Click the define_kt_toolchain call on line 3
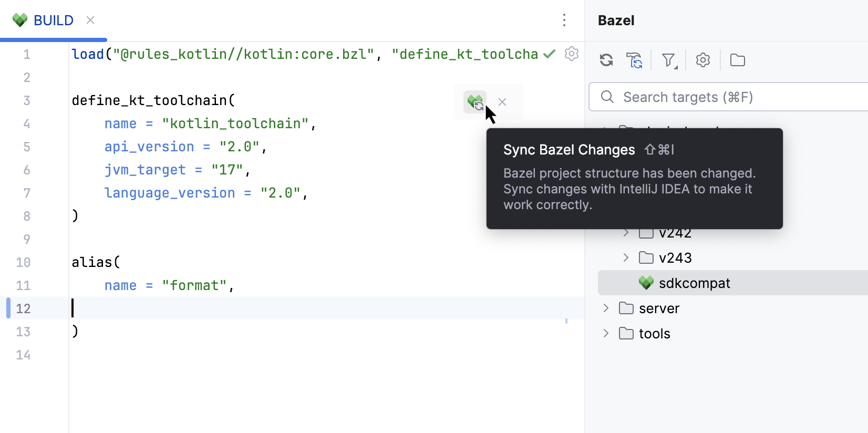 click(x=150, y=100)
